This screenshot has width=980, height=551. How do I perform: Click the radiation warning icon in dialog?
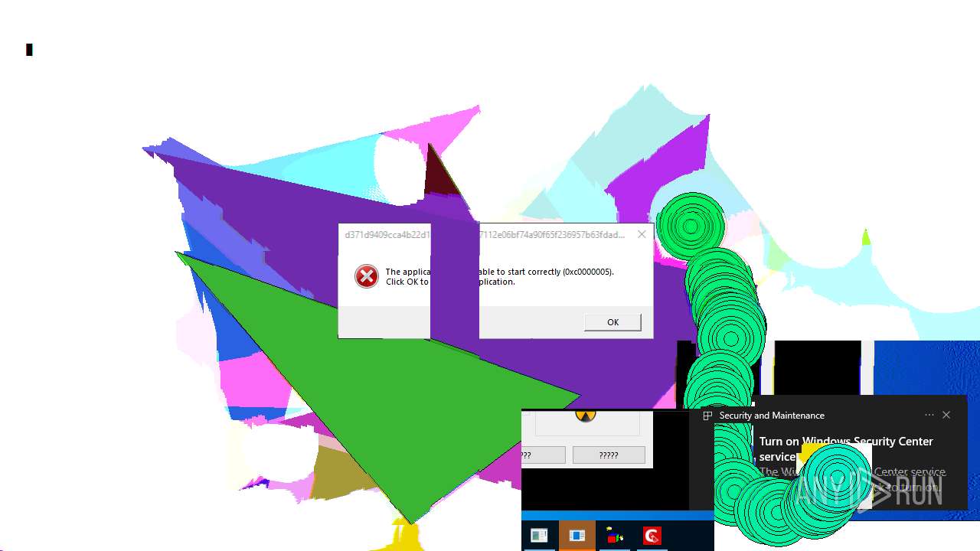(x=585, y=416)
